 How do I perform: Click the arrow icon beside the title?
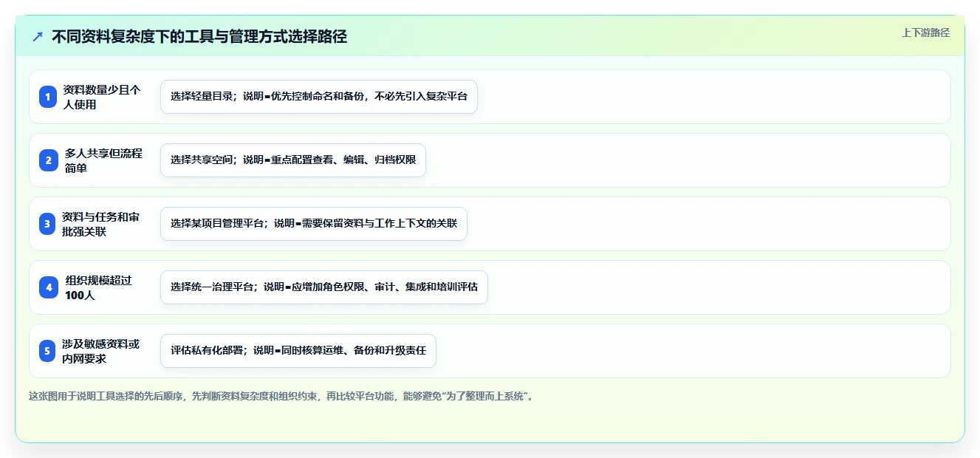[x=38, y=36]
